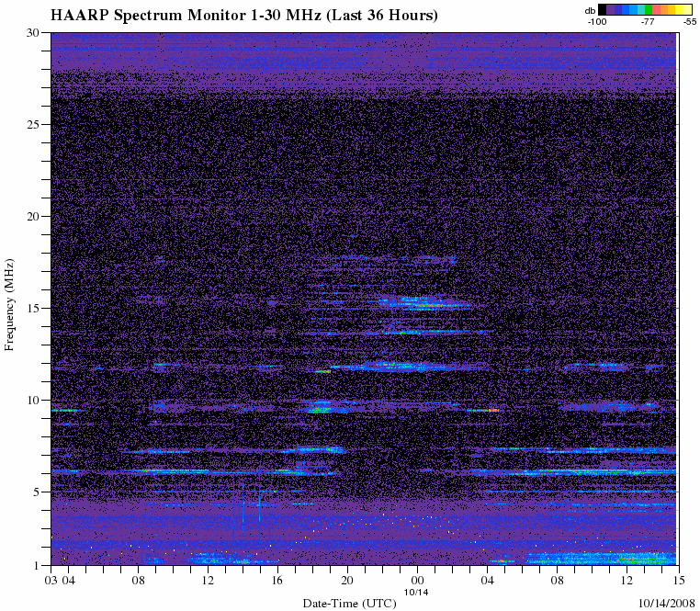Image resolution: width=700 pixels, height=611 pixels.
Task: Click the black swatch in the db legend
Action: coord(603,9)
